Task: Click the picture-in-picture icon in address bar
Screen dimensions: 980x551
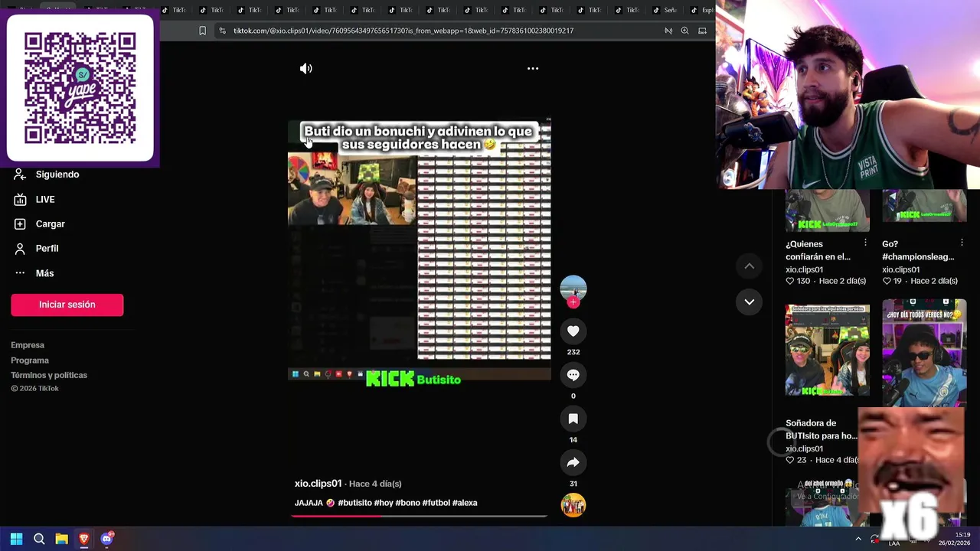Action: point(702,31)
